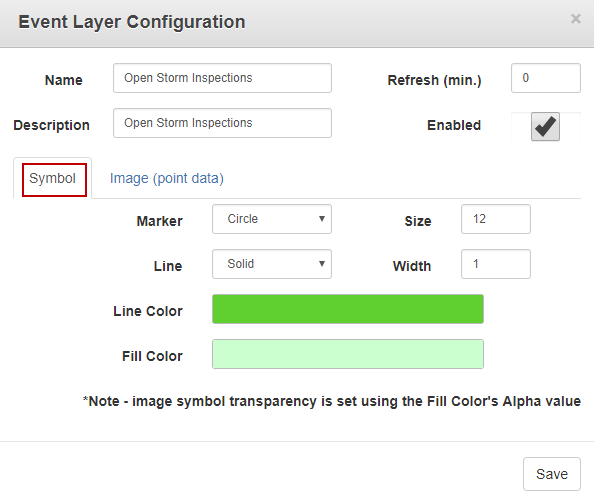Expand the Line style dropdown showing Solid
Screen dimensions: 594x504
point(272,264)
